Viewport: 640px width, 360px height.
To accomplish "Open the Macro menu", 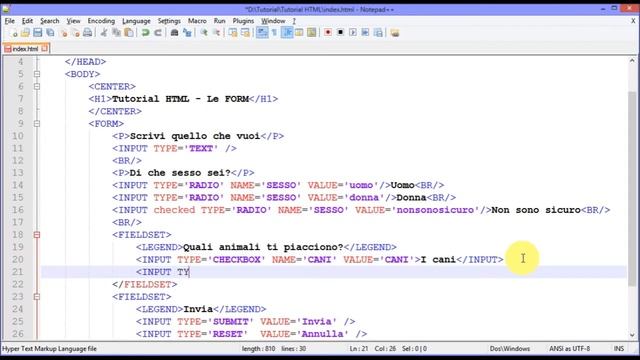I will coord(197,21).
